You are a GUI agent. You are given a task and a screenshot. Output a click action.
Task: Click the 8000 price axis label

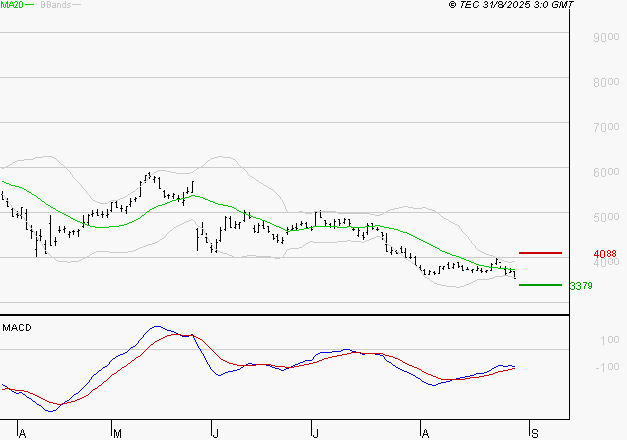pos(606,82)
